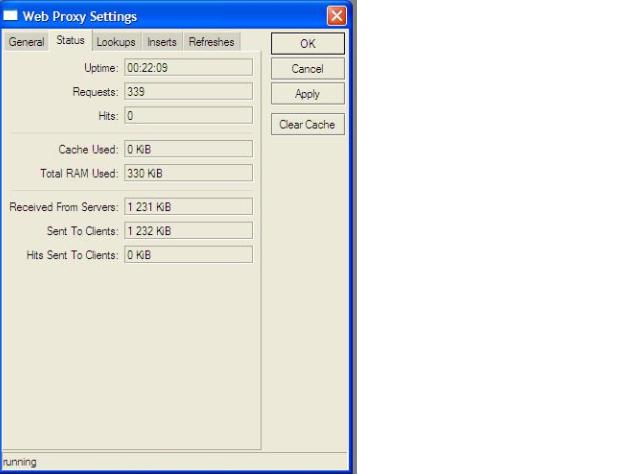This screenshot has width=640, height=474.
Task: Open the Lookups tab
Action: (116, 42)
